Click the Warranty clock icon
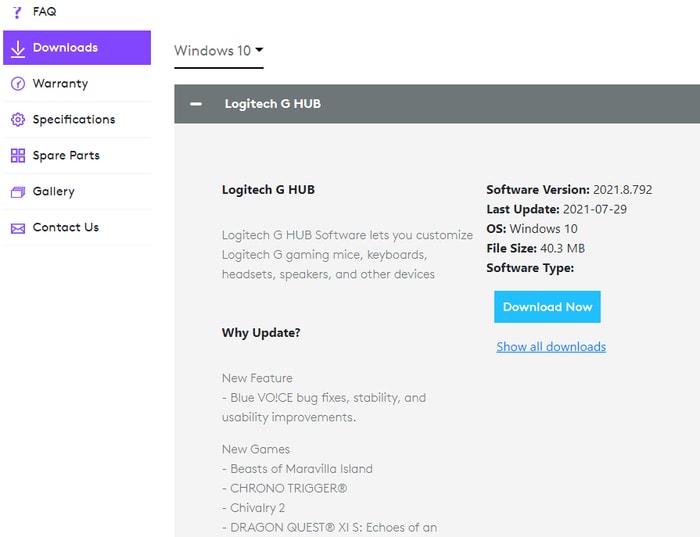 click(18, 83)
